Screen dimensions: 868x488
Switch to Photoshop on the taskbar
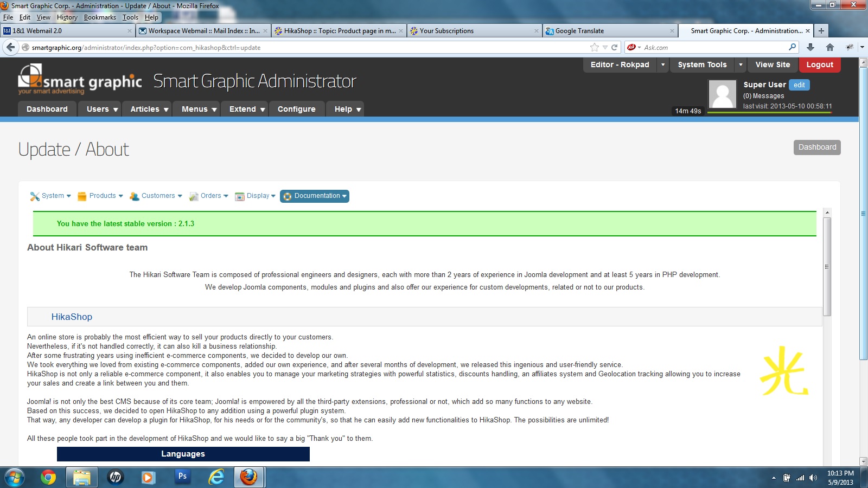182,477
